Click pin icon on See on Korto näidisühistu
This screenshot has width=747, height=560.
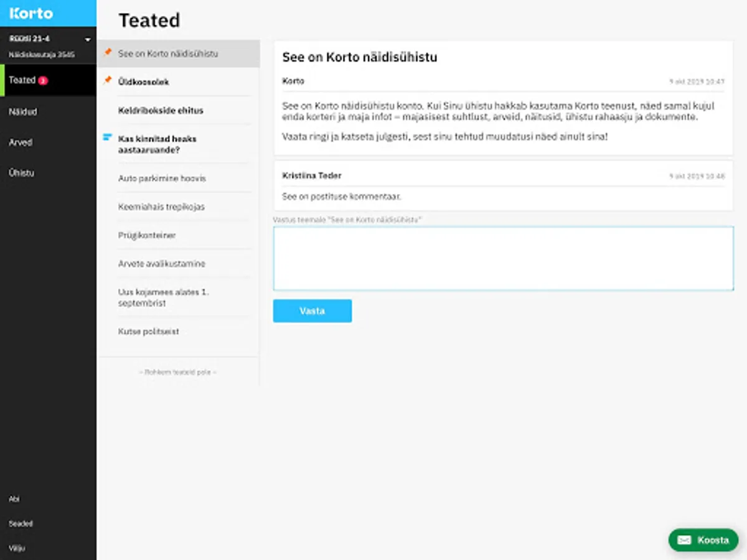pyautogui.click(x=108, y=52)
